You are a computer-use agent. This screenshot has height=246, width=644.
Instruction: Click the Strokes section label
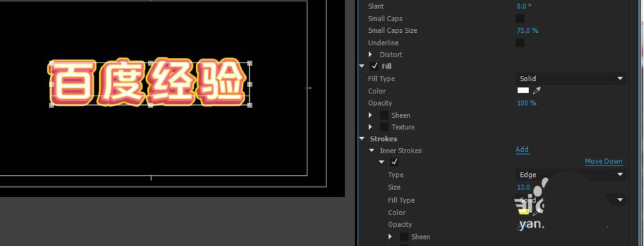point(383,139)
